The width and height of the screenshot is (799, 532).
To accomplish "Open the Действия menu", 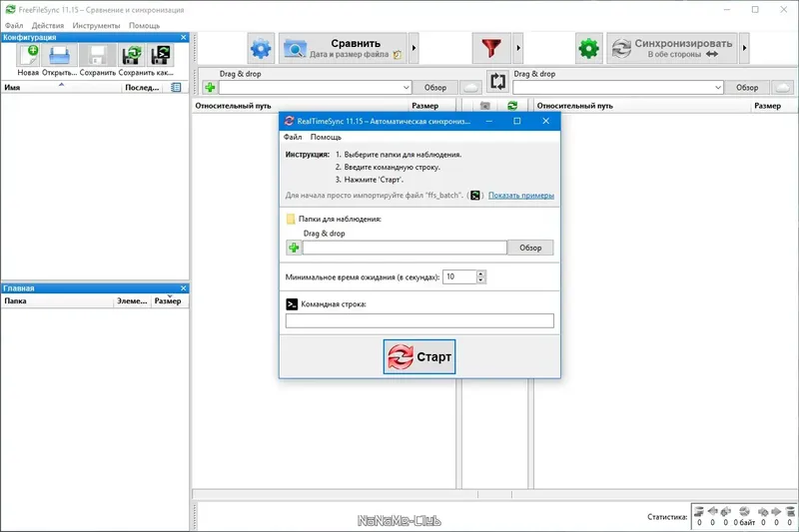I will pos(48,25).
